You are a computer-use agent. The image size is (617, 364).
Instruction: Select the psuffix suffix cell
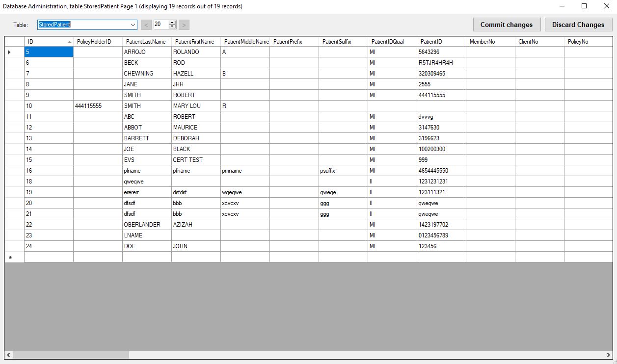pos(343,171)
